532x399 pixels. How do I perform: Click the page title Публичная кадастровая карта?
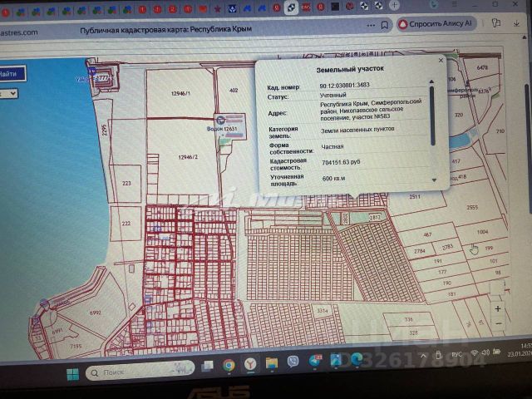point(166,30)
